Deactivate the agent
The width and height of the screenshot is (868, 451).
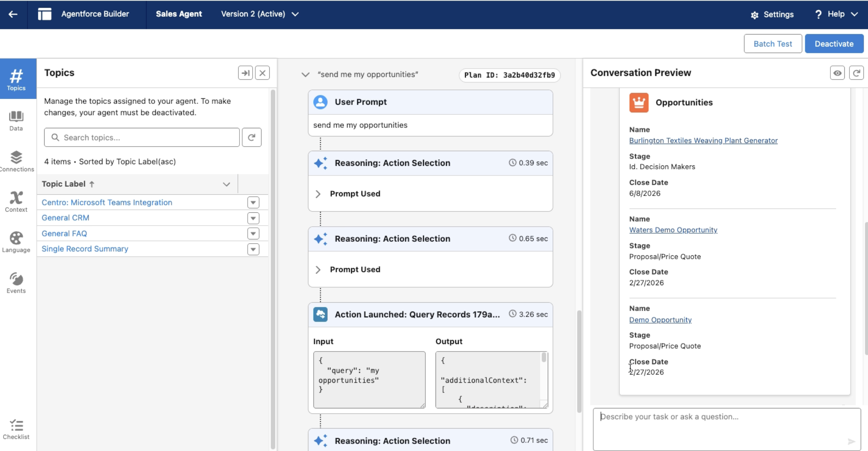(834, 44)
